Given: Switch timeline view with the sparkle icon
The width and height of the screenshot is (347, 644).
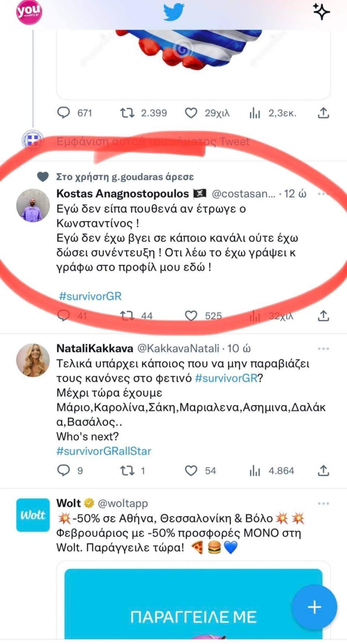Looking at the screenshot, I should click(x=321, y=12).
